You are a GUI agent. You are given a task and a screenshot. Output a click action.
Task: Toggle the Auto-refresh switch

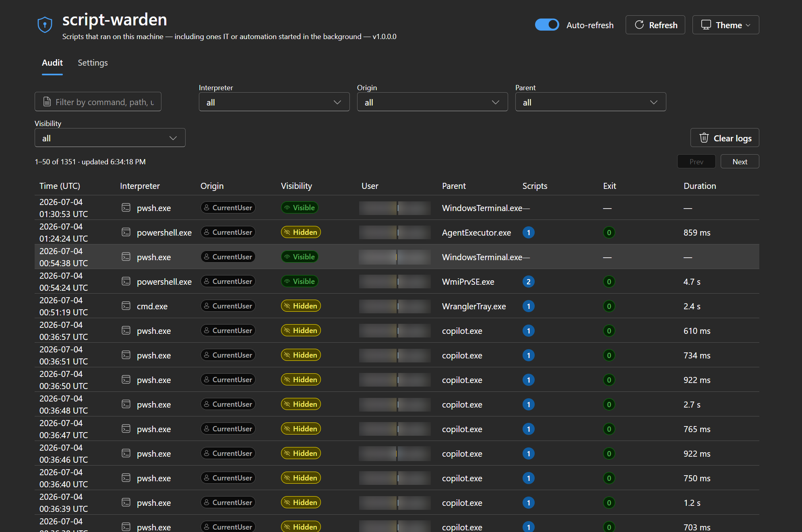pyautogui.click(x=547, y=25)
